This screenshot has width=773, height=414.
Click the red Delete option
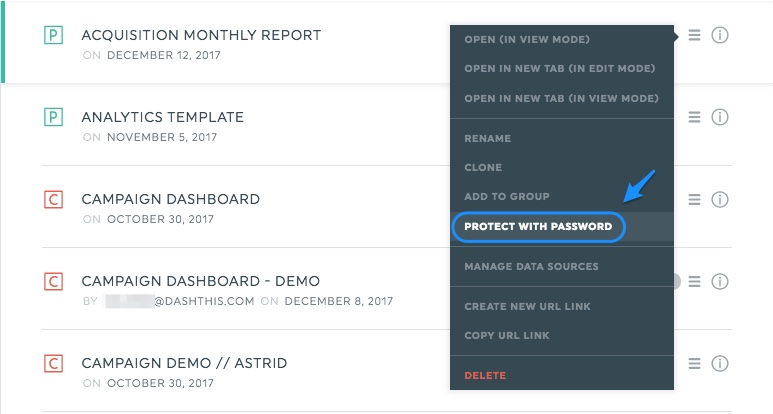tap(485, 376)
